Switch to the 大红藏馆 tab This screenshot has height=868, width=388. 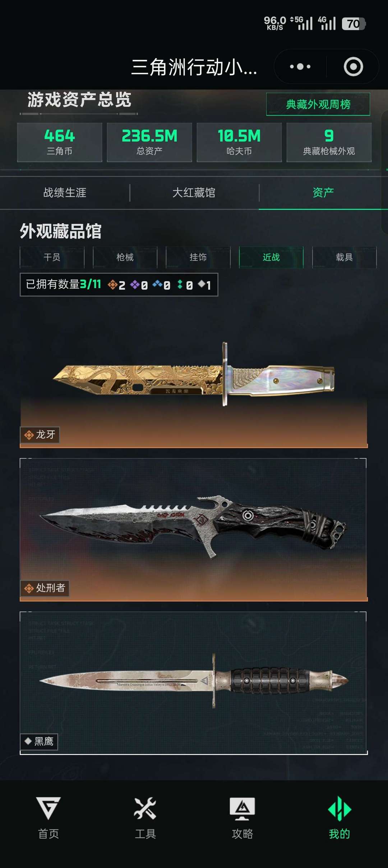click(x=194, y=193)
